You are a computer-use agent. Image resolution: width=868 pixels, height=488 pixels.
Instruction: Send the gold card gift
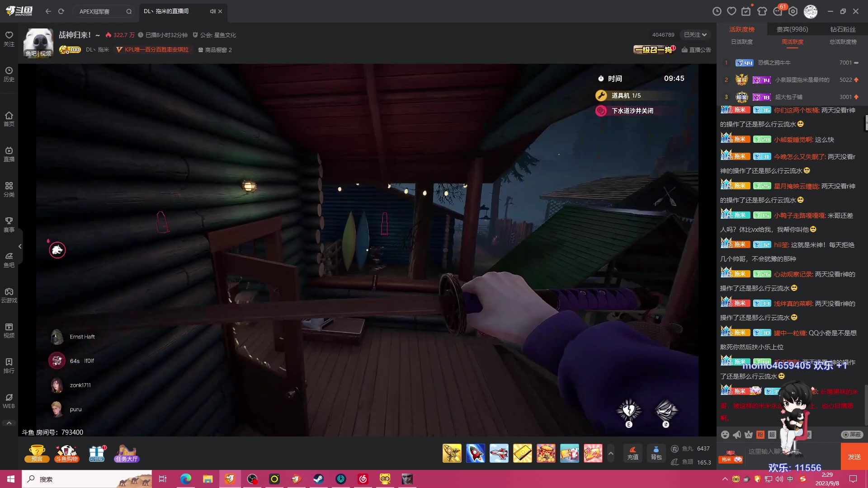523,453
